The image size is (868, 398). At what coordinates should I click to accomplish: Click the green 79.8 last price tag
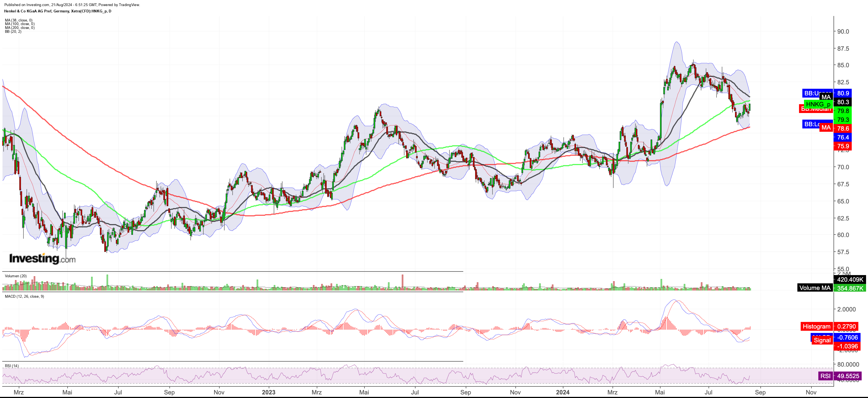click(843, 111)
